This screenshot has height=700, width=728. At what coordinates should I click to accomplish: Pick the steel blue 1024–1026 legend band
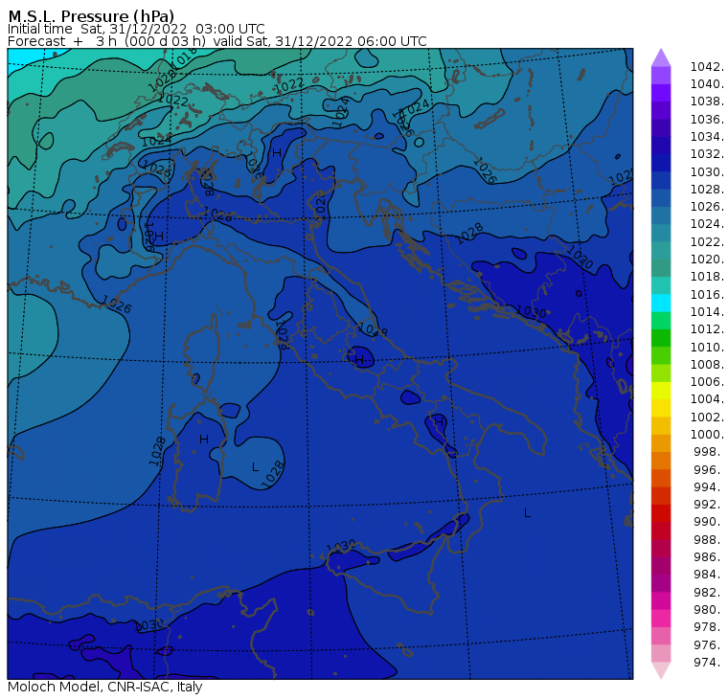click(x=661, y=215)
